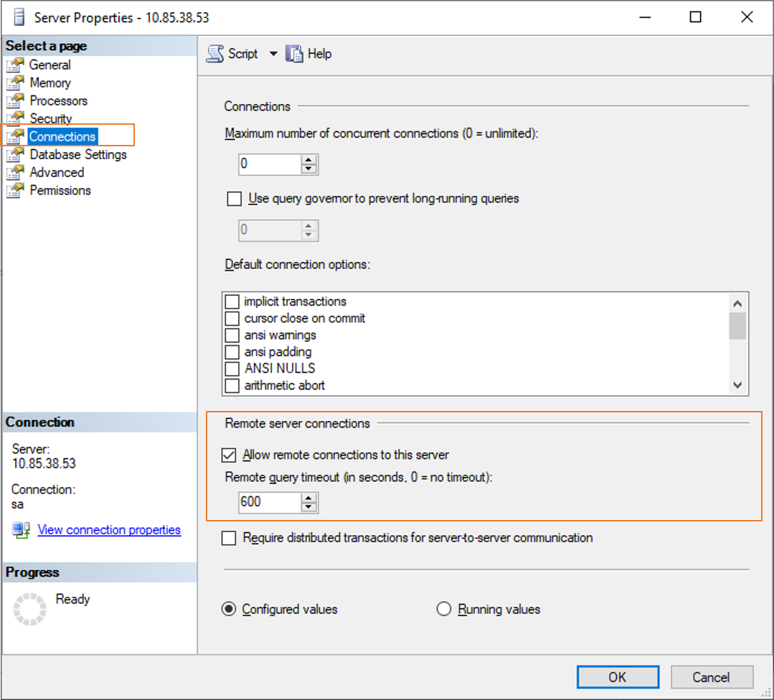Viewport: 774px width, 700px height.
Task: Select the Advanced page icon
Action: click(15, 172)
